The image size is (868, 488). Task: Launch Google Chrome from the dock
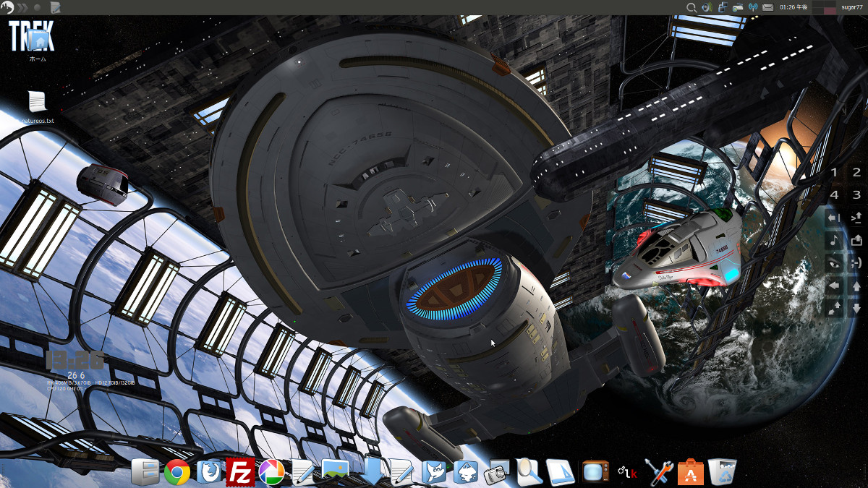[177, 472]
